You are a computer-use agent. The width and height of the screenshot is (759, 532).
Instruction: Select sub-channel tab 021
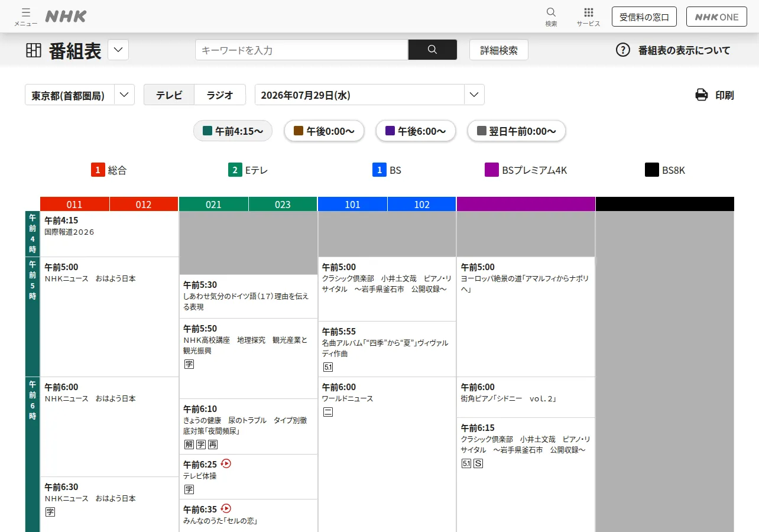[213, 204]
